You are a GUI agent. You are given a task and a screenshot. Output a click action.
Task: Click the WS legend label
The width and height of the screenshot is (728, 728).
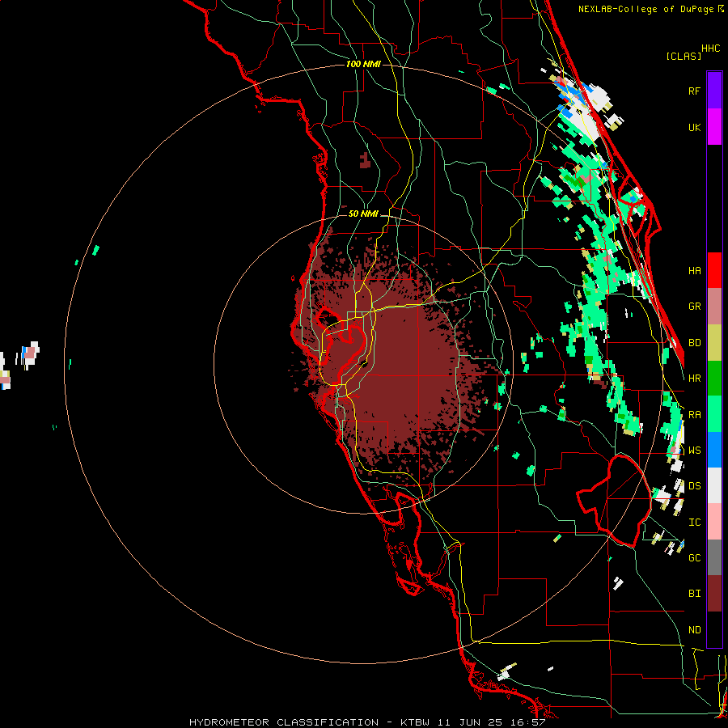tap(694, 450)
